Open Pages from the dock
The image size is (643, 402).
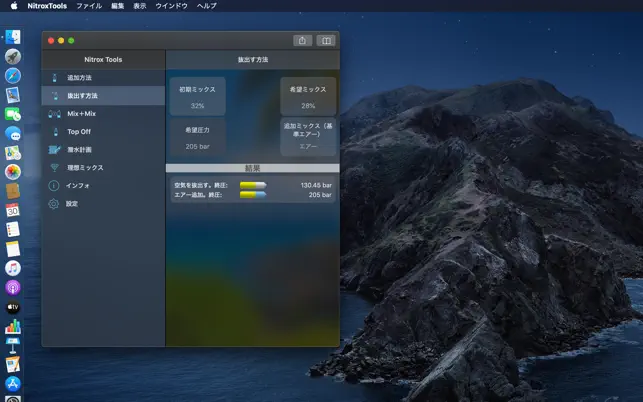(13, 364)
